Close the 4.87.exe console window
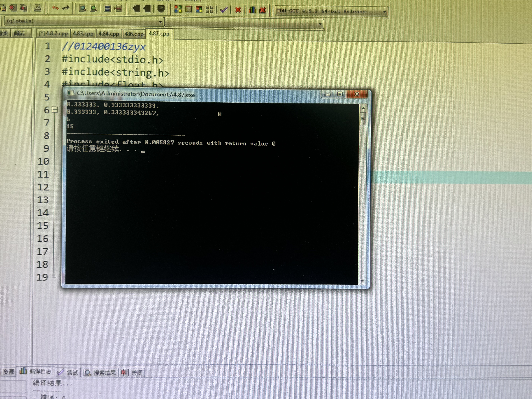The height and width of the screenshot is (399, 532). (x=357, y=94)
